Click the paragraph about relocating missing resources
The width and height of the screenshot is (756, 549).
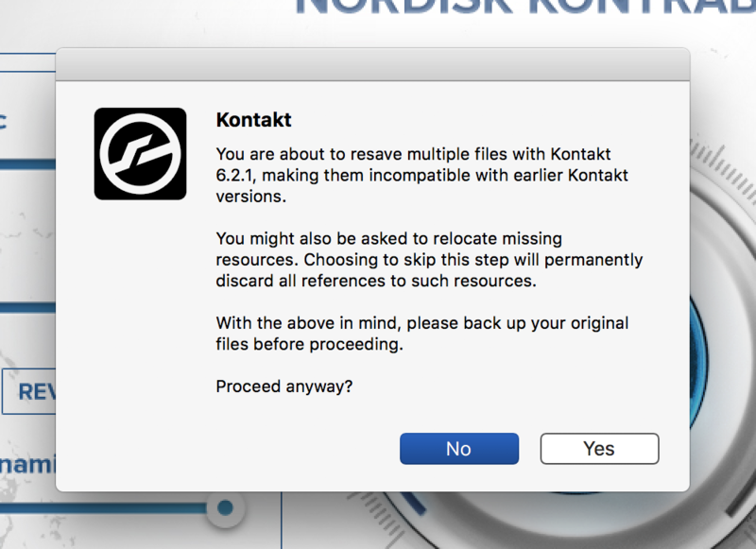[x=428, y=260]
